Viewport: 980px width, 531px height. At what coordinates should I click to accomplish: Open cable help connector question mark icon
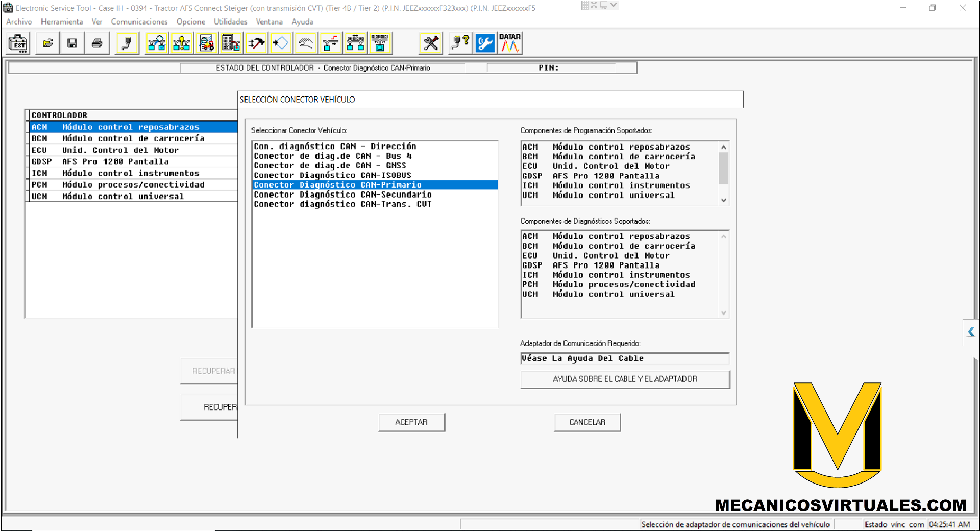(x=460, y=43)
